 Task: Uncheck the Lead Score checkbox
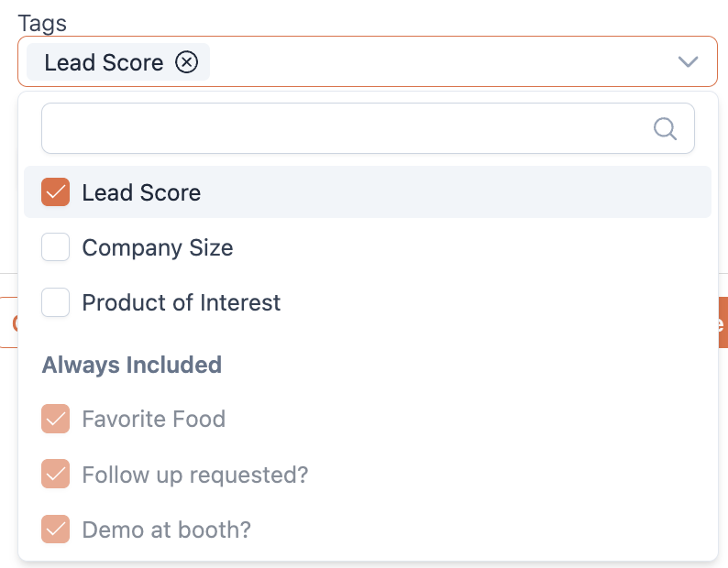56,192
